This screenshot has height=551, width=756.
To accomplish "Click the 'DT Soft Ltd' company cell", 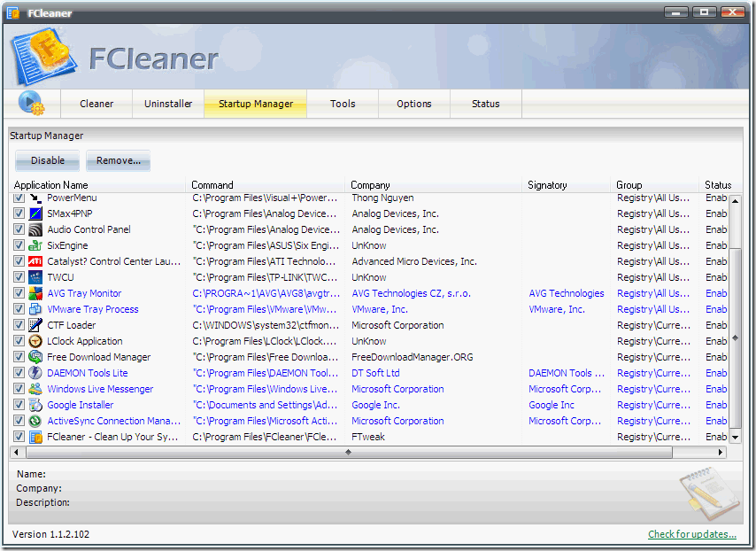I will click(x=375, y=373).
